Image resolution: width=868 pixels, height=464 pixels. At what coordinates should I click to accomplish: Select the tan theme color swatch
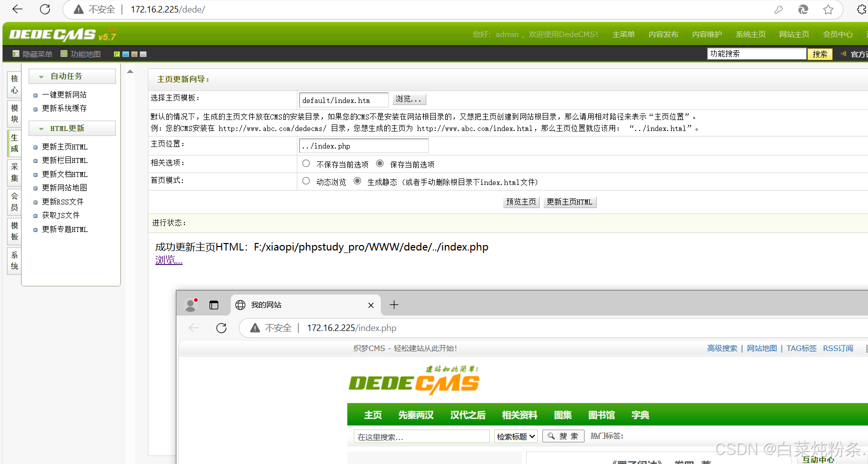click(134, 54)
